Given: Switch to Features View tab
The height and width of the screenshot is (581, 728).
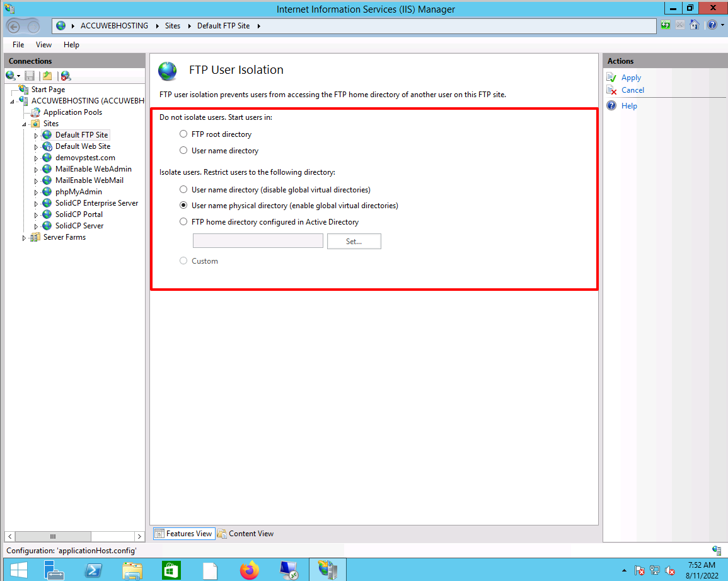Looking at the screenshot, I should (183, 534).
